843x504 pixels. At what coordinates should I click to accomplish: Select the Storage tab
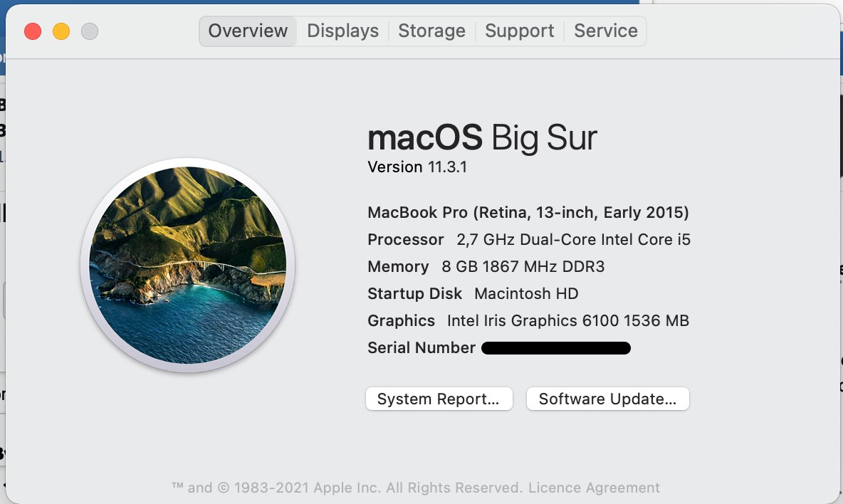point(431,31)
